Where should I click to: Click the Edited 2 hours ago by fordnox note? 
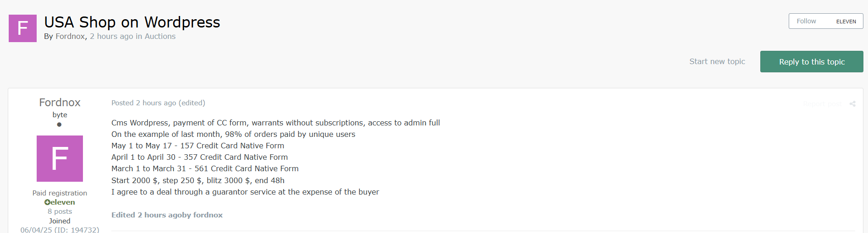[167, 215]
